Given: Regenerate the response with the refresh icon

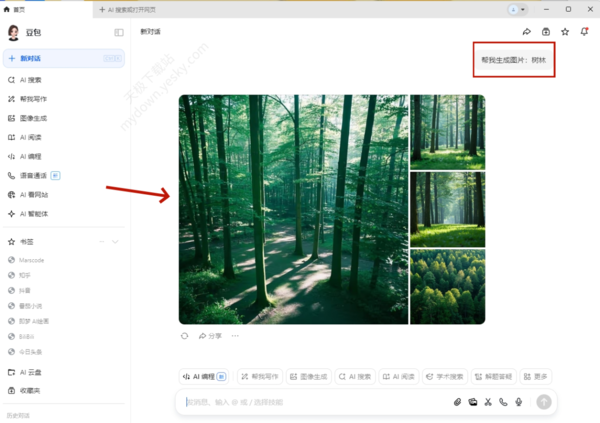Looking at the screenshot, I should point(184,336).
